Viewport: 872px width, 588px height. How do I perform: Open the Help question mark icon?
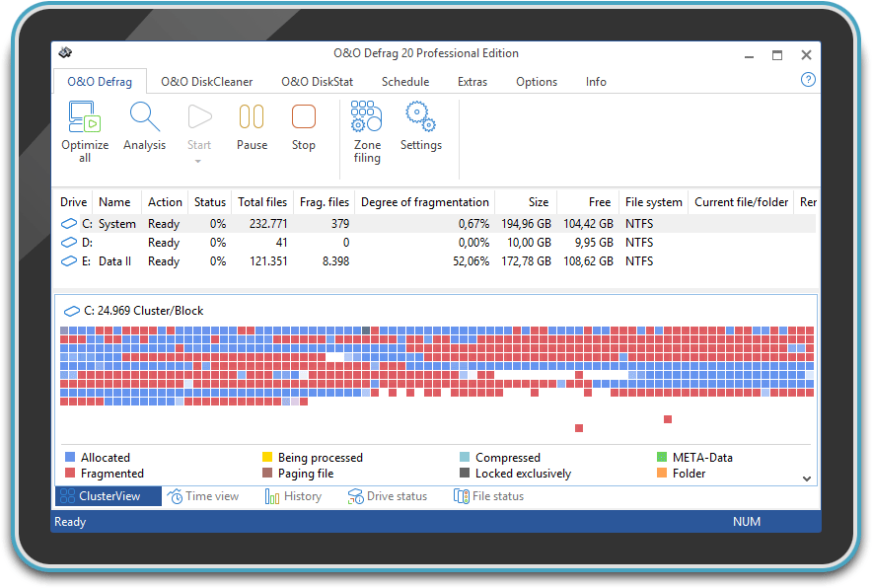(x=808, y=78)
